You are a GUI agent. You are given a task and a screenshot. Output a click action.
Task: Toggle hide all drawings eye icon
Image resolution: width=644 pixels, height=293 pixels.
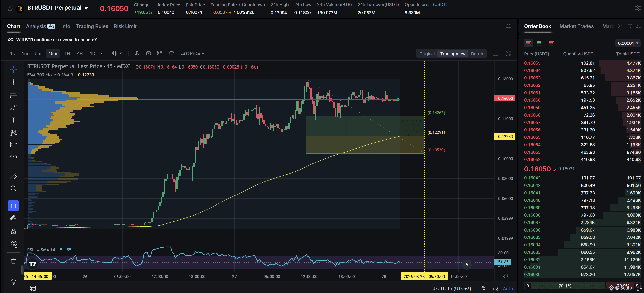[14, 244]
